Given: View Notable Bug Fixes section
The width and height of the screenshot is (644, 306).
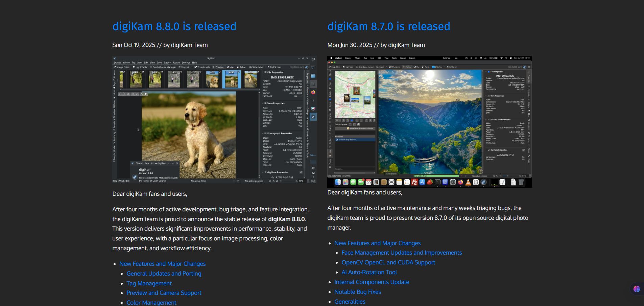Looking at the screenshot, I should (358, 292).
